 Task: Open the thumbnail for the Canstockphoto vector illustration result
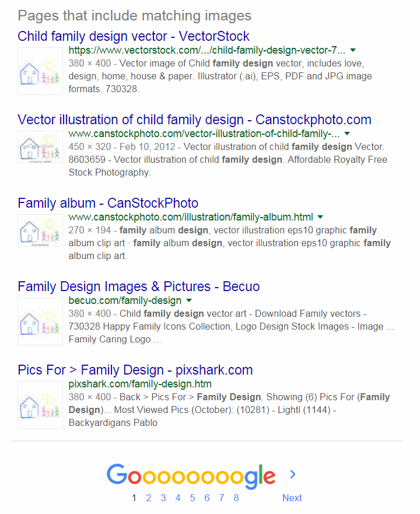pyautogui.click(x=40, y=147)
